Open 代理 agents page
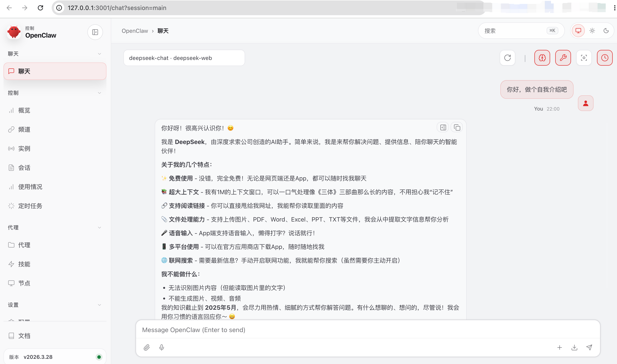The image size is (617, 364). tap(55, 245)
